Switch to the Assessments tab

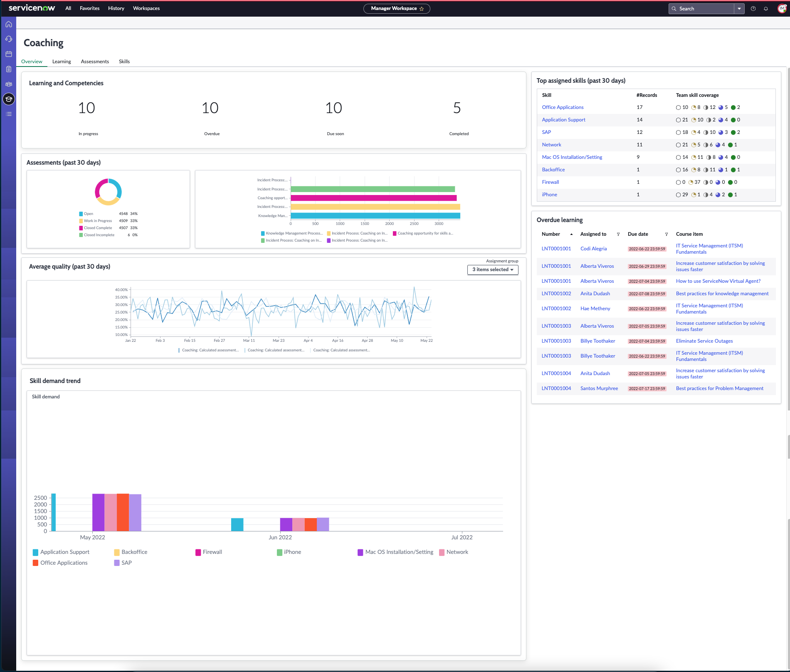[95, 62]
